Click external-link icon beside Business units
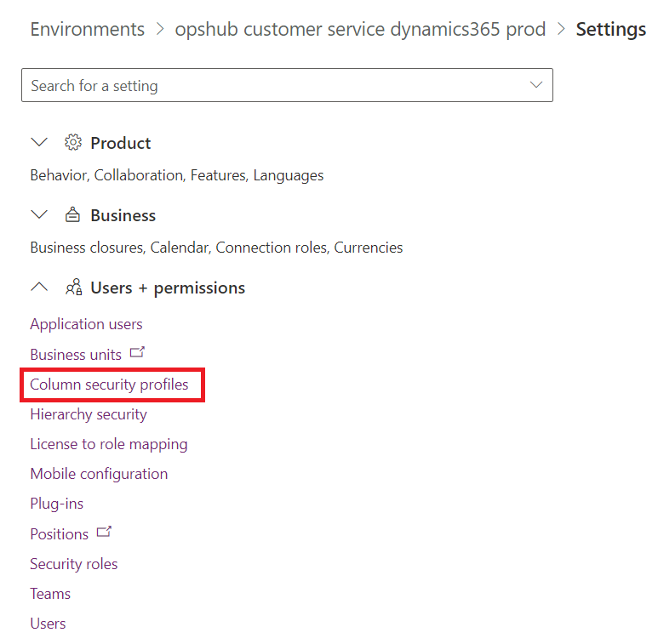Screen dimensions: 658x644 (137, 352)
